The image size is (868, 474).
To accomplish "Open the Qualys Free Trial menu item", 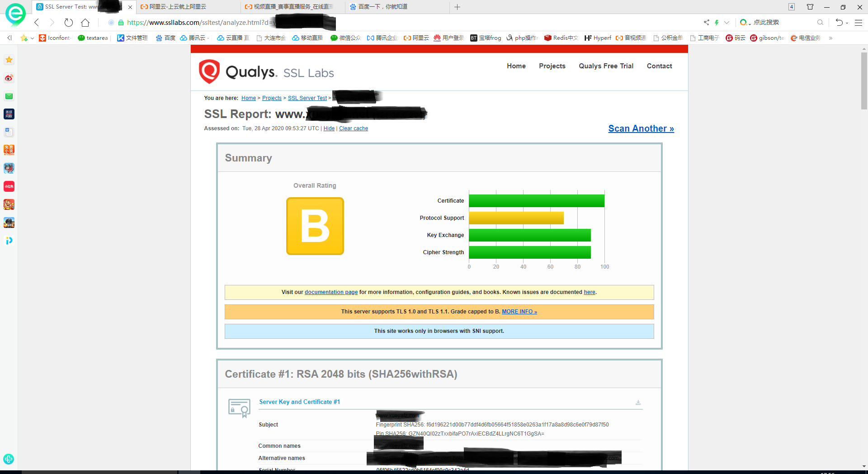I will (x=606, y=66).
